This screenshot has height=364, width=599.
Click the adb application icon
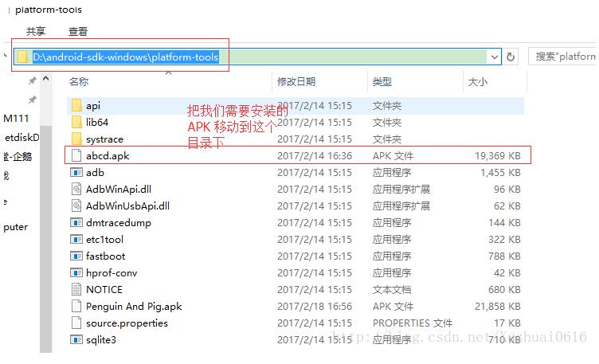(76, 172)
